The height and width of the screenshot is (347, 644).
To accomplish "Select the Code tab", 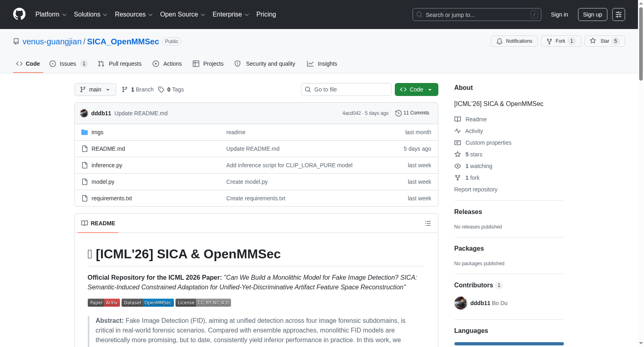I will [28, 64].
